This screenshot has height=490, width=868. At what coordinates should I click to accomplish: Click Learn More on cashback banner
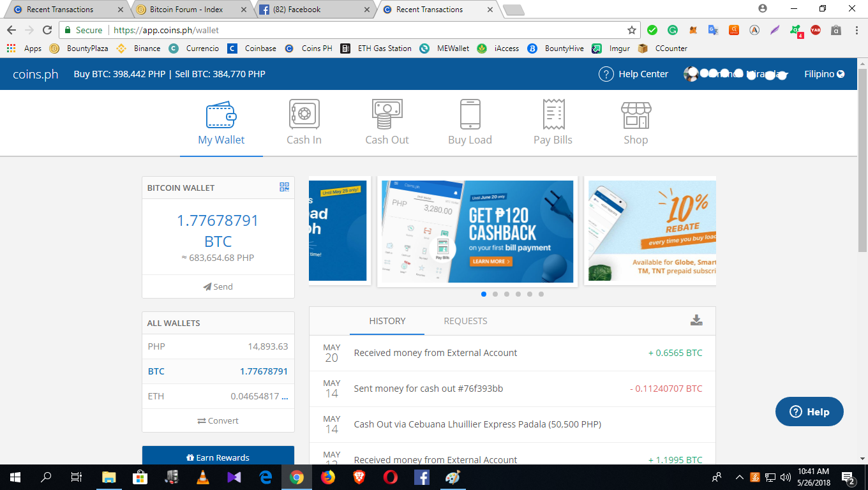point(490,262)
